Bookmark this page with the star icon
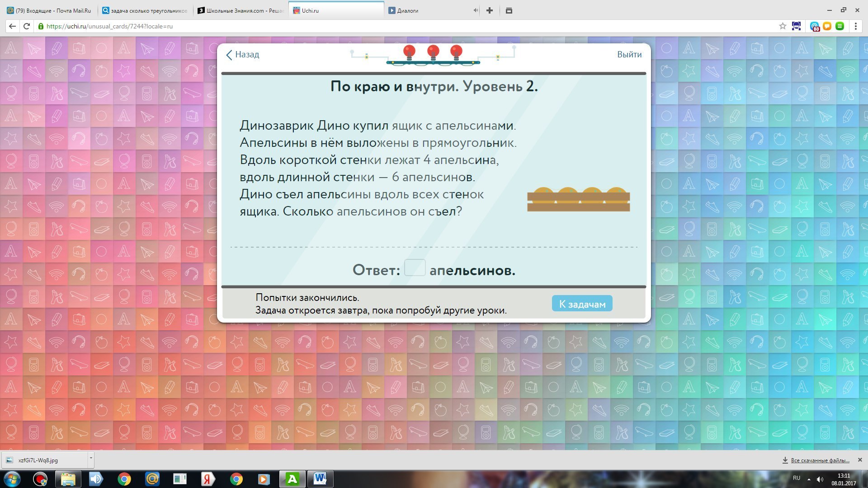 pyautogui.click(x=783, y=26)
